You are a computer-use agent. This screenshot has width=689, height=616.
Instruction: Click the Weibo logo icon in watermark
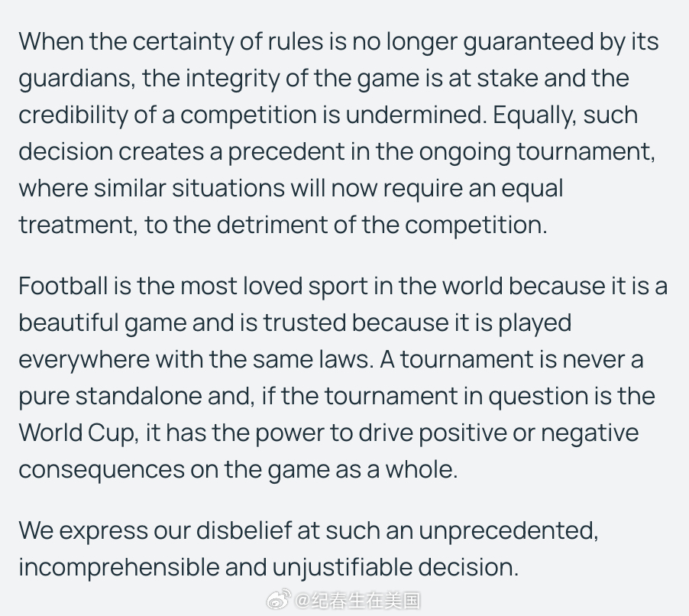pyautogui.click(x=279, y=600)
